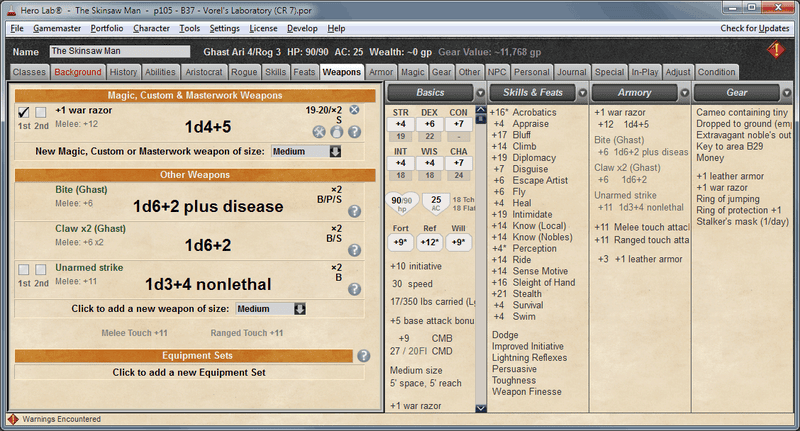Delete the +1 war razor weapon
The image size is (800, 431).
pyautogui.click(x=355, y=110)
